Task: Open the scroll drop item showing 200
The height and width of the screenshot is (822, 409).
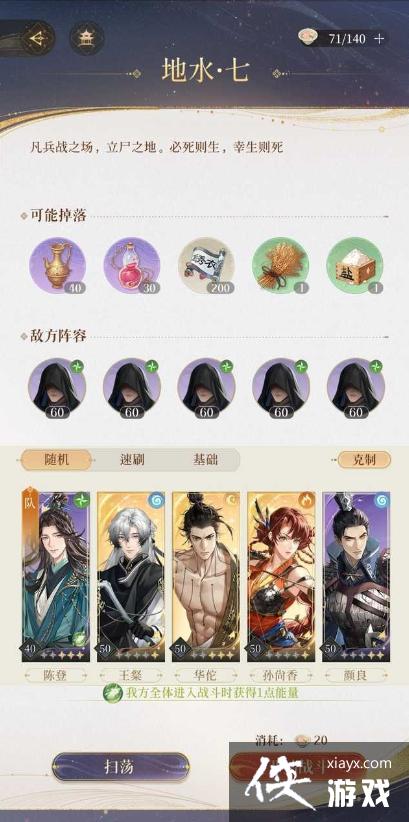Action: 207,265
